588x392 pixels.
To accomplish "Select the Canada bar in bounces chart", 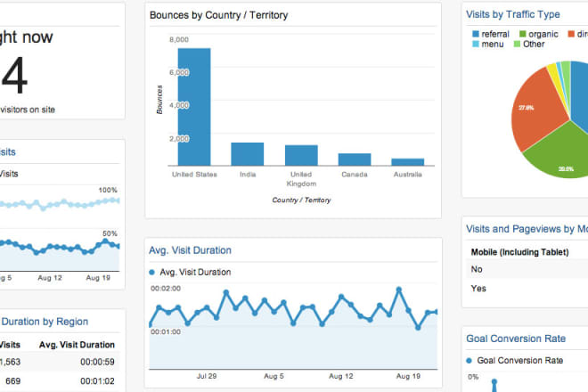I will pos(355,159).
